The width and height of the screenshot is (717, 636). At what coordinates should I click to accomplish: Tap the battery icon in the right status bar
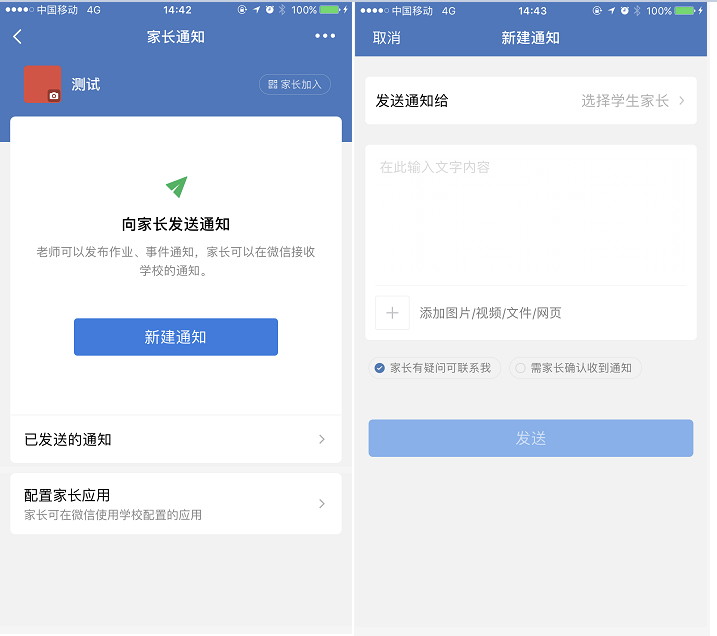click(685, 11)
